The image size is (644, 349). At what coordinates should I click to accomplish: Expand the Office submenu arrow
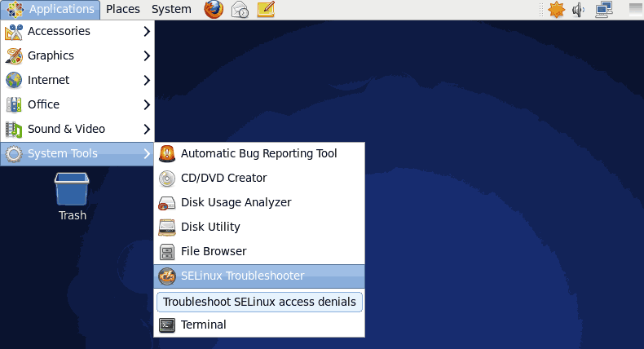pyautogui.click(x=147, y=104)
